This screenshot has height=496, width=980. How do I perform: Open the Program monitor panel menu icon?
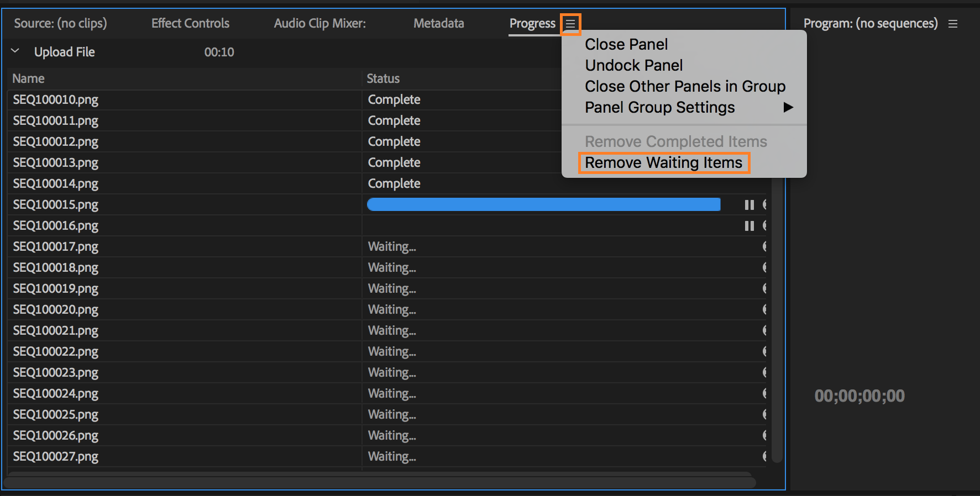pyautogui.click(x=953, y=24)
